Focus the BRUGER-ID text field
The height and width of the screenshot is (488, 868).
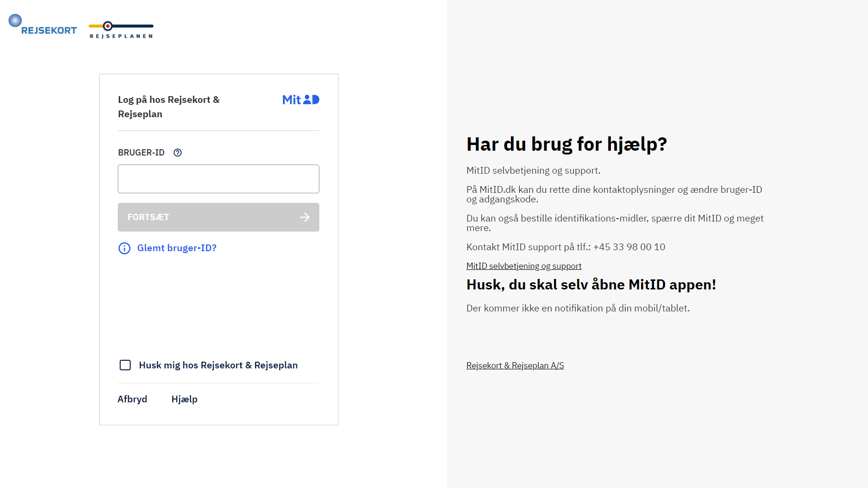coord(218,179)
